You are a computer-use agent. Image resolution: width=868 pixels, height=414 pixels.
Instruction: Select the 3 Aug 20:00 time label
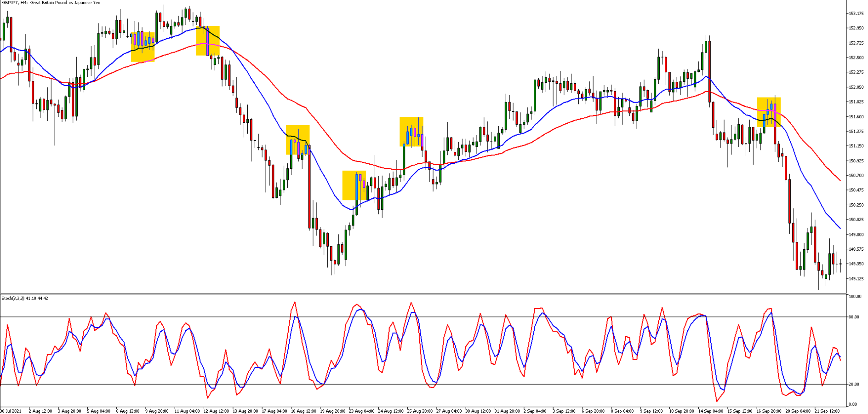pyautogui.click(x=69, y=411)
